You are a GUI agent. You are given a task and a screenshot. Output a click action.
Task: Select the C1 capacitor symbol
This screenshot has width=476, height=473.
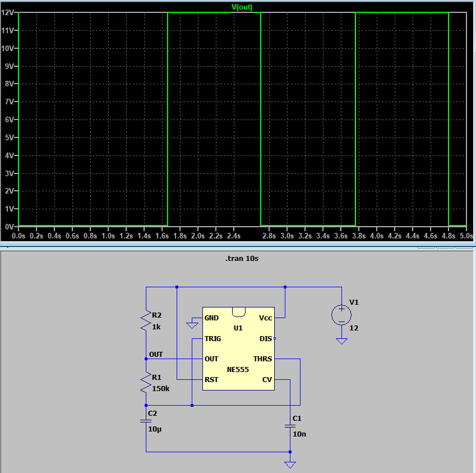(x=290, y=426)
